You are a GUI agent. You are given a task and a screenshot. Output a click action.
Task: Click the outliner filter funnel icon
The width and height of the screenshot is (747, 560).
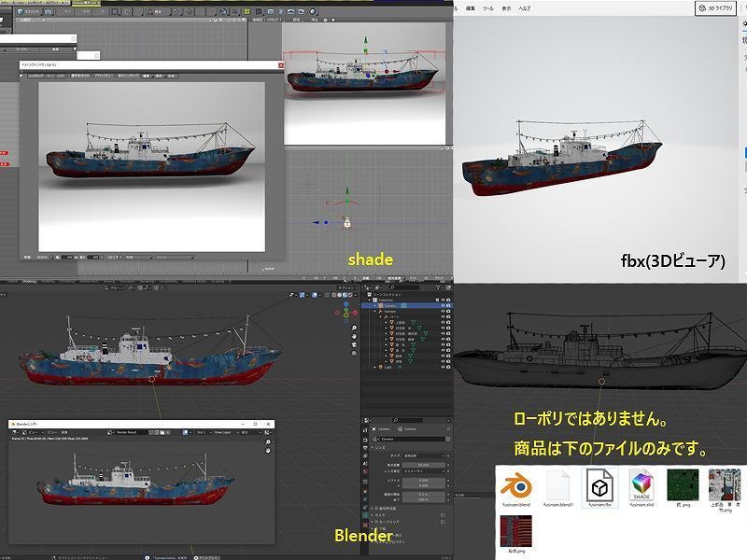438,287
